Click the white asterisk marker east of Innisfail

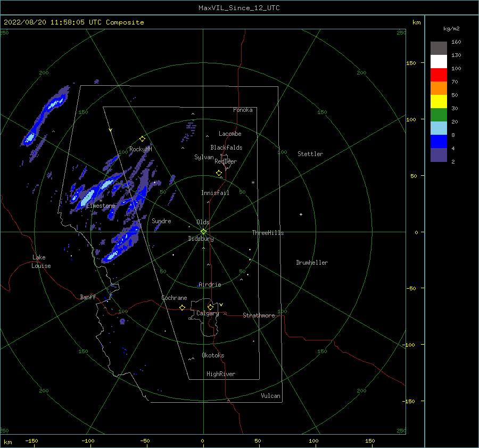point(253,183)
